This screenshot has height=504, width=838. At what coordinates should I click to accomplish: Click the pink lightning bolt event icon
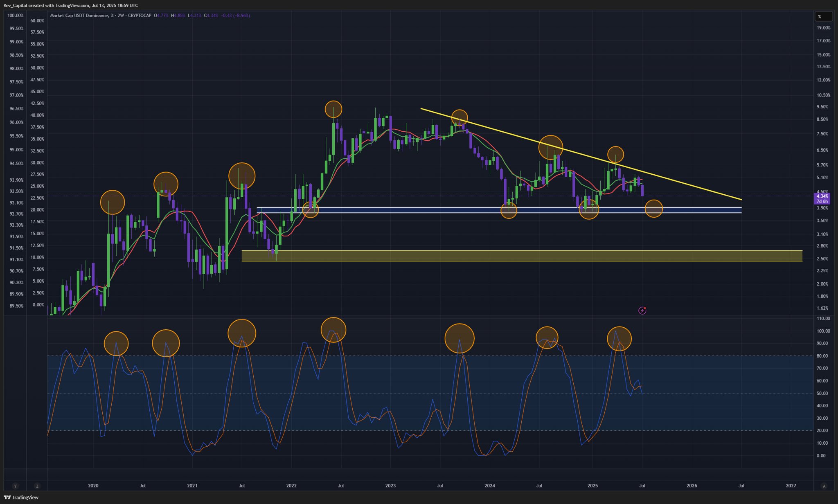[642, 310]
